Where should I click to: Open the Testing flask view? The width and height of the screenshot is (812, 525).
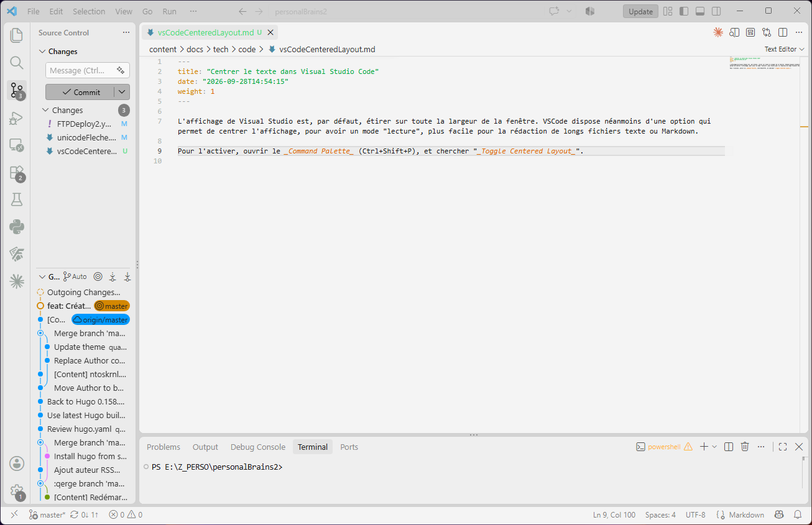[17, 199]
